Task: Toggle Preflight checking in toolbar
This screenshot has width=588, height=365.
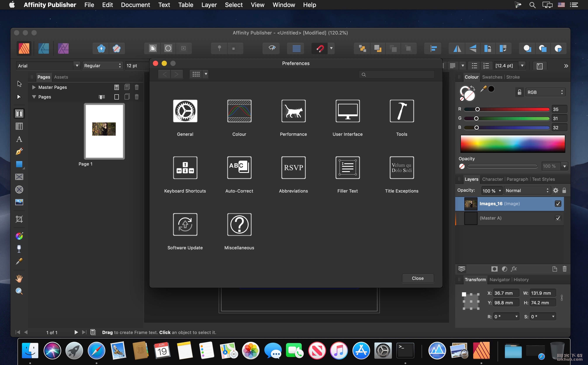Action: pyautogui.click(x=271, y=48)
